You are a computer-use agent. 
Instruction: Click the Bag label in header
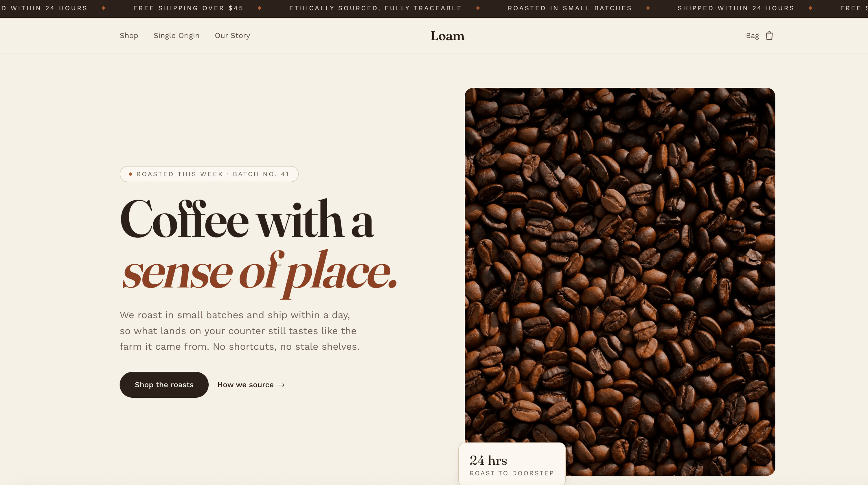pyautogui.click(x=752, y=36)
